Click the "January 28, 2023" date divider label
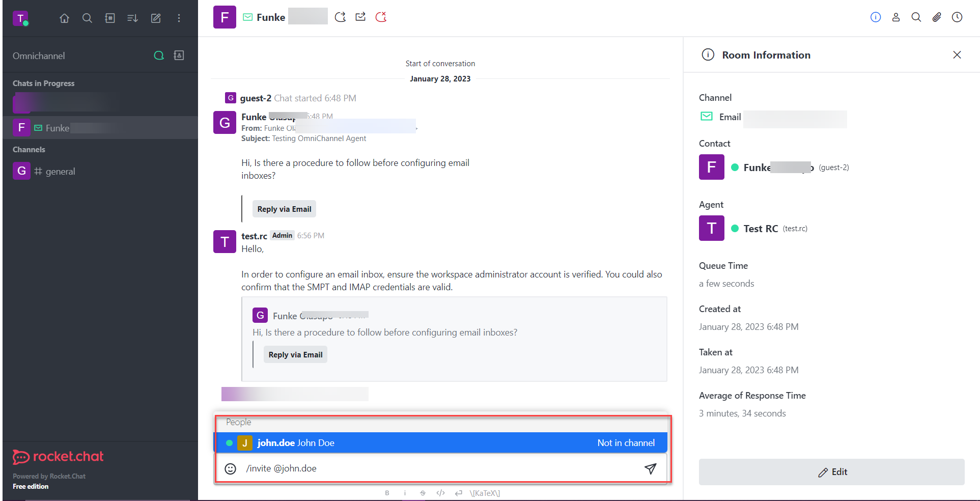Viewport: 980px width, 501px height. click(440, 79)
